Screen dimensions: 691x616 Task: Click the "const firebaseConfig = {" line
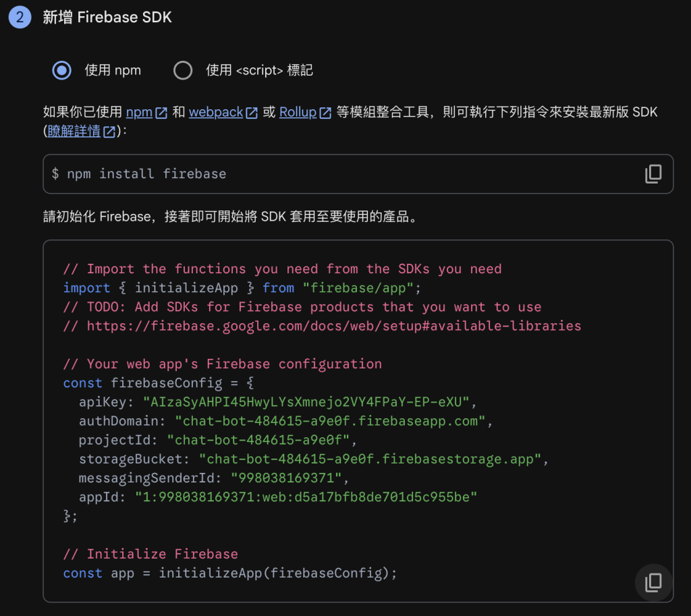159,383
